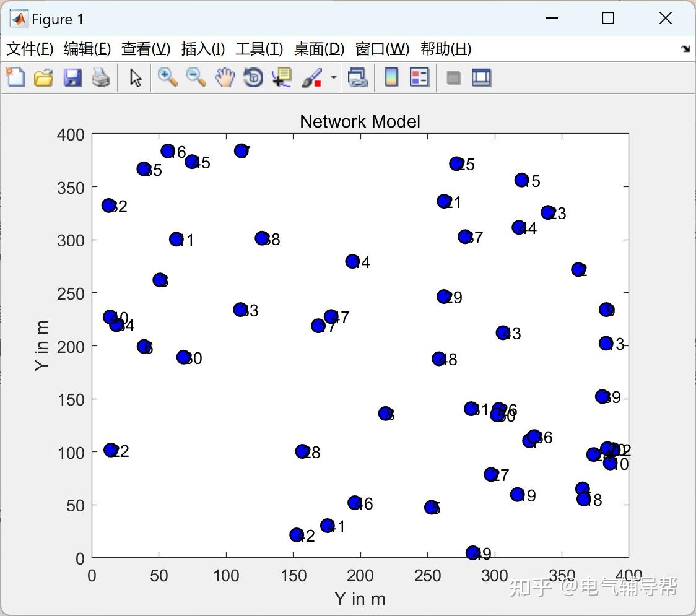Click the node point labeled 39

tap(602, 396)
